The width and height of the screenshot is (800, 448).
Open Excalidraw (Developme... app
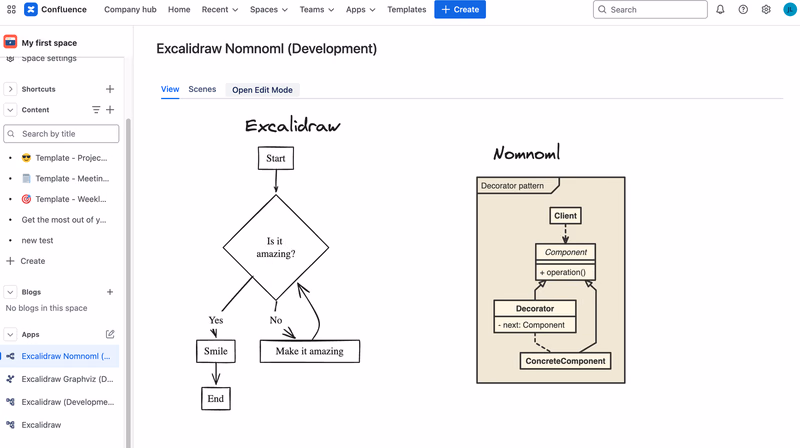pos(68,402)
